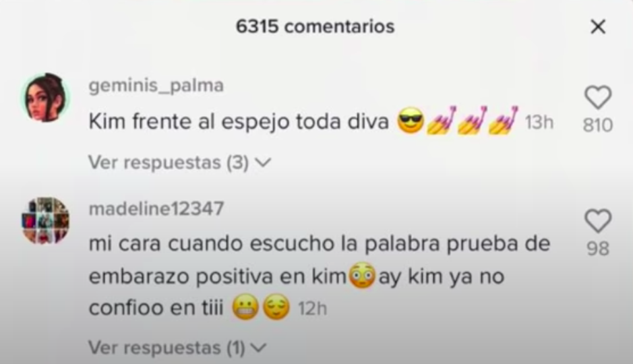
Task: Click chevron next to Ver respuestas (3)
Action: tap(263, 162)
